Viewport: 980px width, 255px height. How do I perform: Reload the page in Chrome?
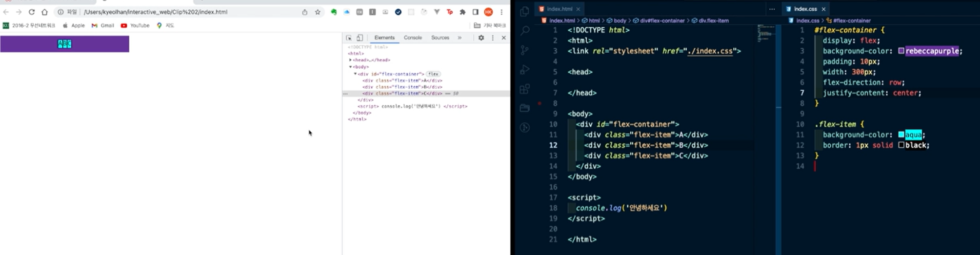pos(32,12)
